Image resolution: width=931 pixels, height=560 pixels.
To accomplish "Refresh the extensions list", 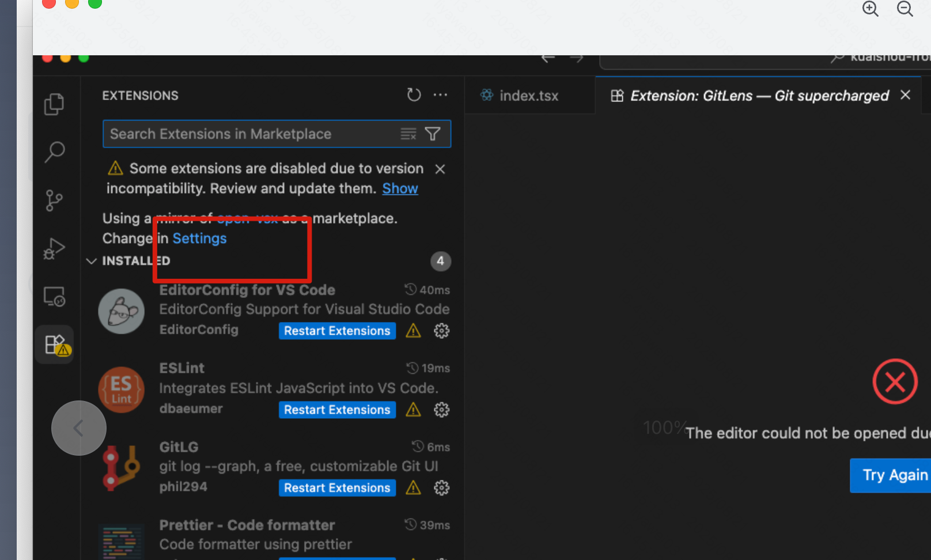I will (414, 95).
